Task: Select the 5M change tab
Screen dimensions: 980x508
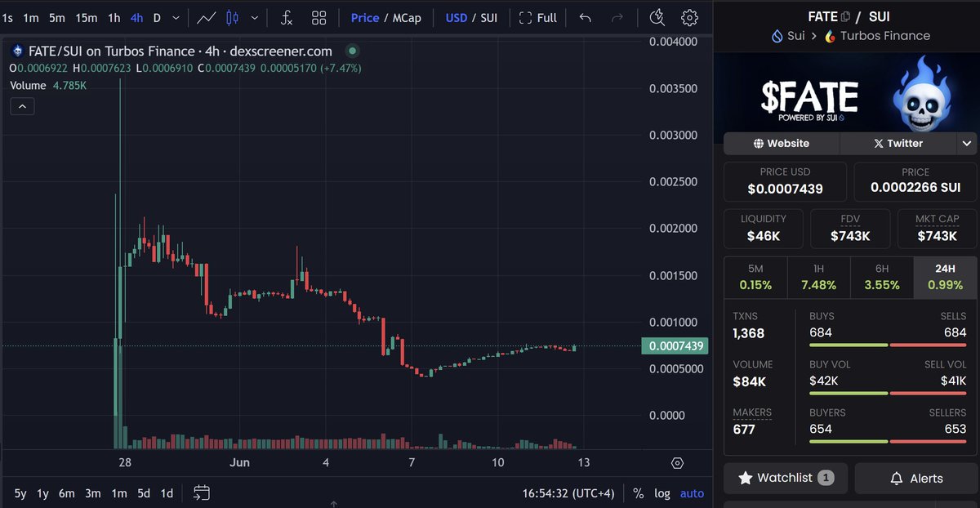Action: click(x=755, y=278)
